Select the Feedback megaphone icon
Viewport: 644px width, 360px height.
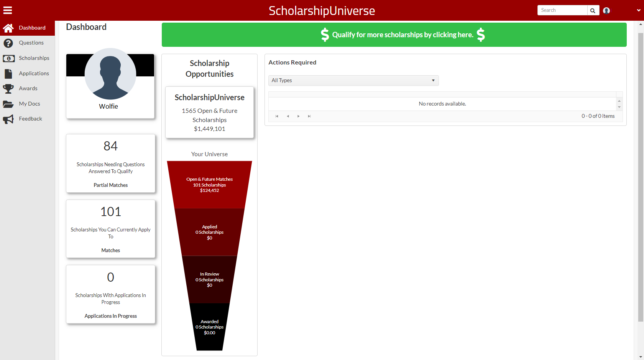tap(8, 119)
